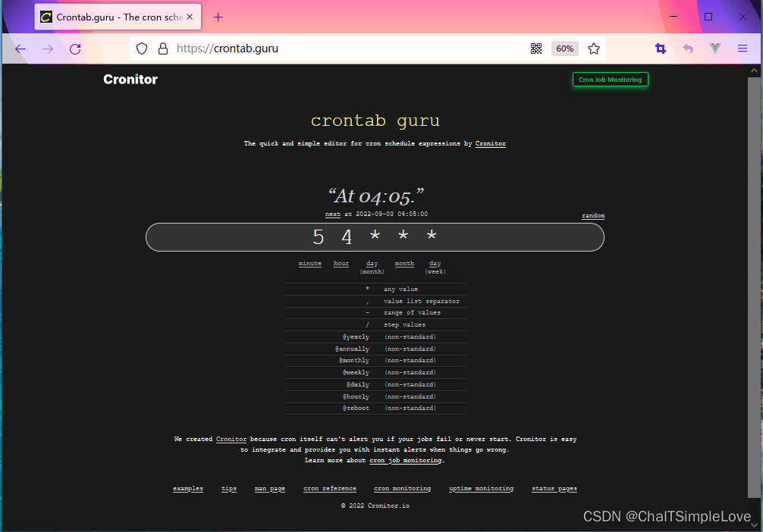Bookmark this page with star icon
763x532 pixels.
pos(594,49)
